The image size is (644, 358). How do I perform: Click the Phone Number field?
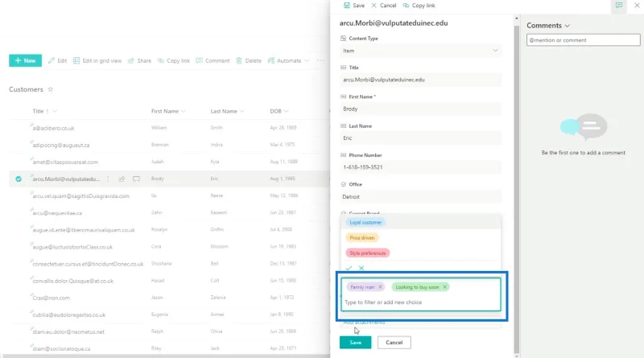420,167
